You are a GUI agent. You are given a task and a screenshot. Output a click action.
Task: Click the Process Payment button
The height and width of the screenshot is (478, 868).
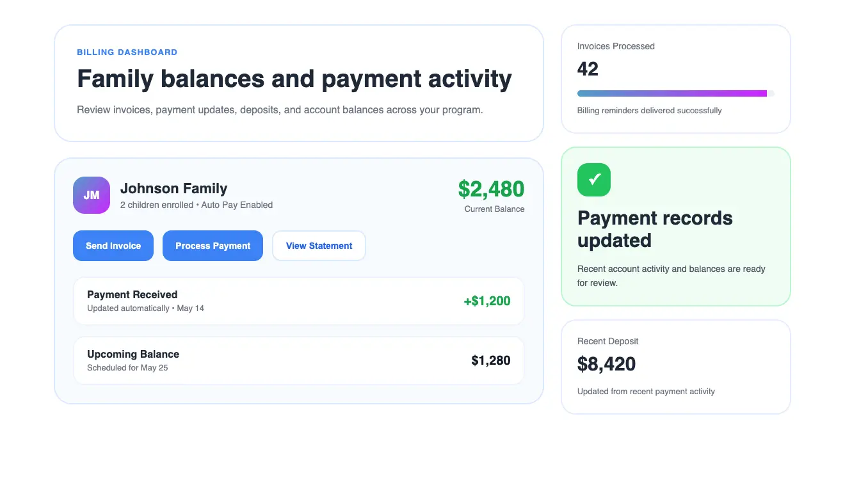213,246
